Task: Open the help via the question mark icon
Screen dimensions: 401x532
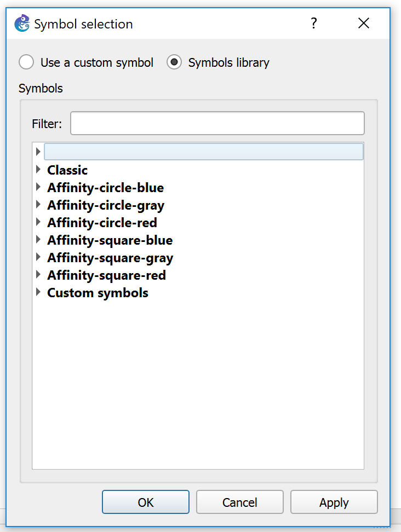Action: click(313, 24)
